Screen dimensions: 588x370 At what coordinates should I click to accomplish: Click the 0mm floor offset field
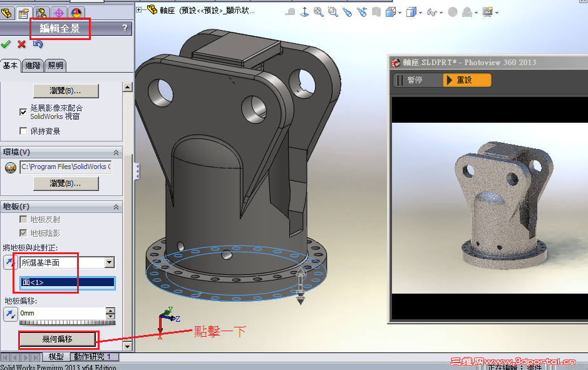[63, 314]
